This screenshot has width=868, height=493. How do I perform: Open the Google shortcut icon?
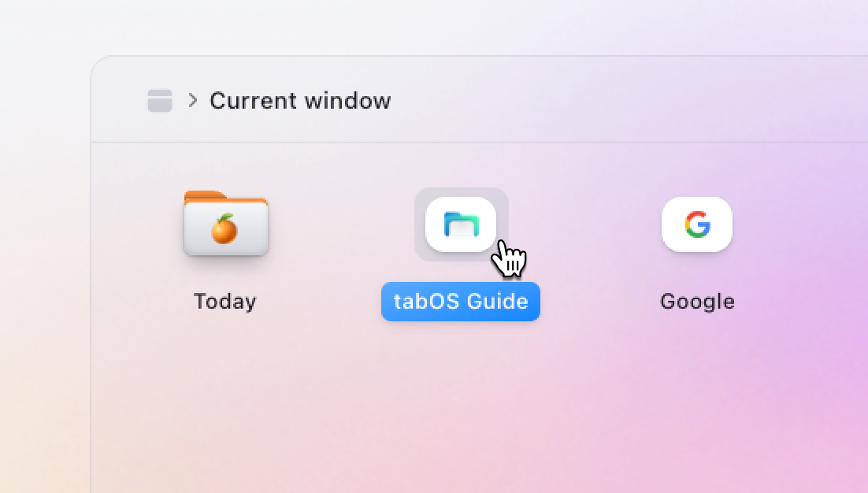pos(697,224)
